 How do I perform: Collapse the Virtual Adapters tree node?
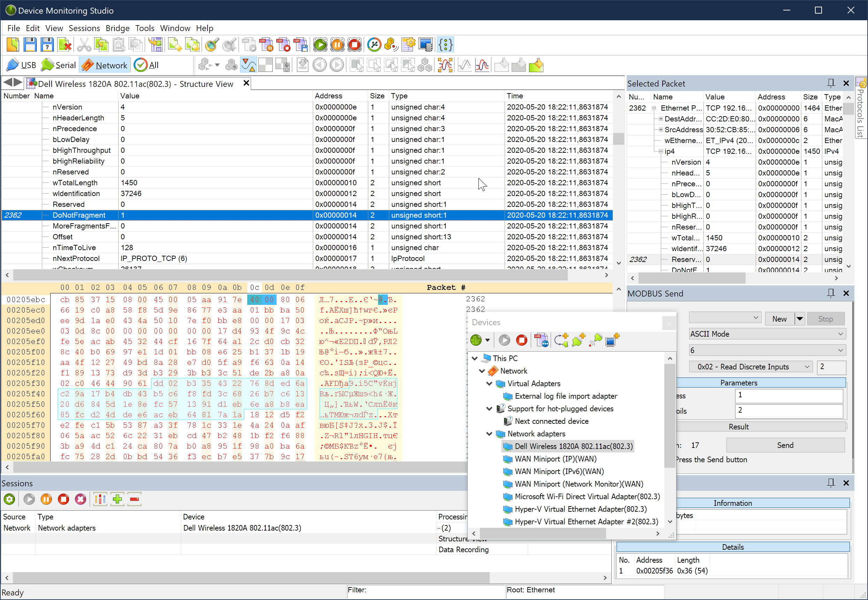coord(489,383)
